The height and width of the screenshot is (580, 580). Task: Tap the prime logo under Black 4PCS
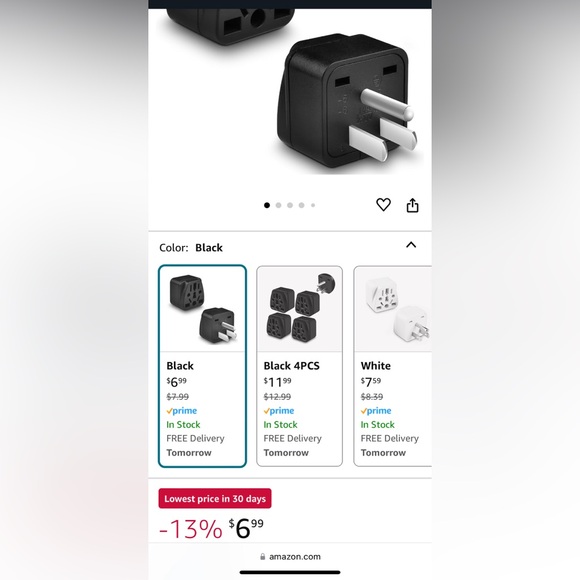(x=279, y=411)
